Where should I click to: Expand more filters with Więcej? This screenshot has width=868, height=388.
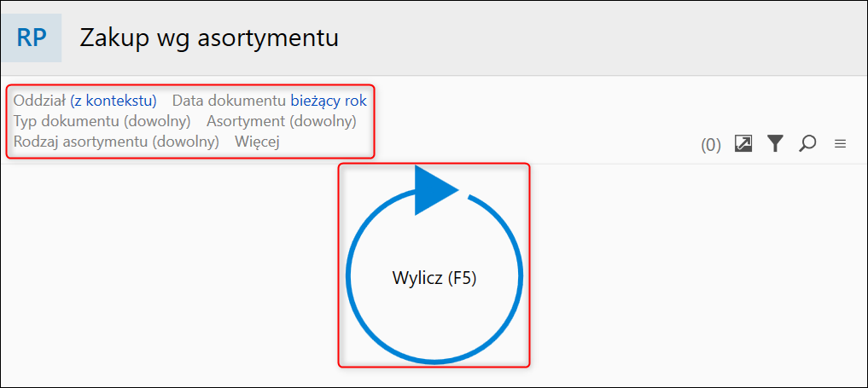[257, 142]
